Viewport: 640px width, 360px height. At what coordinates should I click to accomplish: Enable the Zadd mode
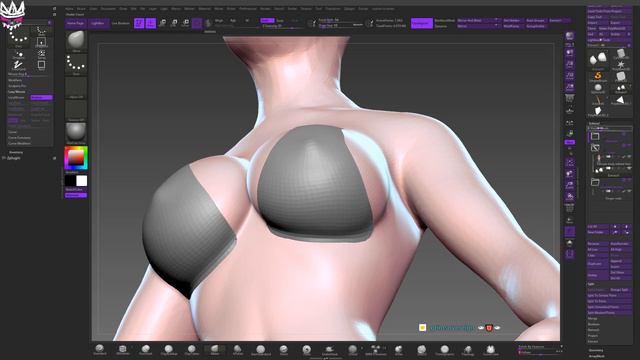[267, 20]
